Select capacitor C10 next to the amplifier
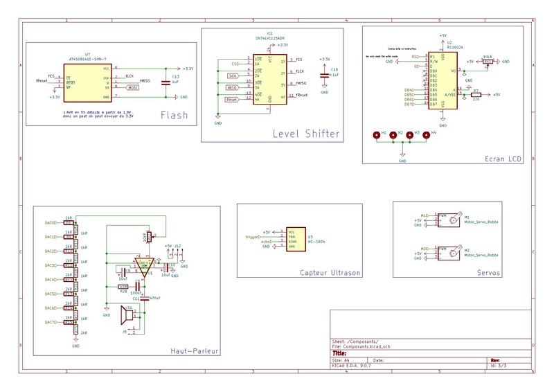Viewport: 554px width, 392px height. click(166, 267)
